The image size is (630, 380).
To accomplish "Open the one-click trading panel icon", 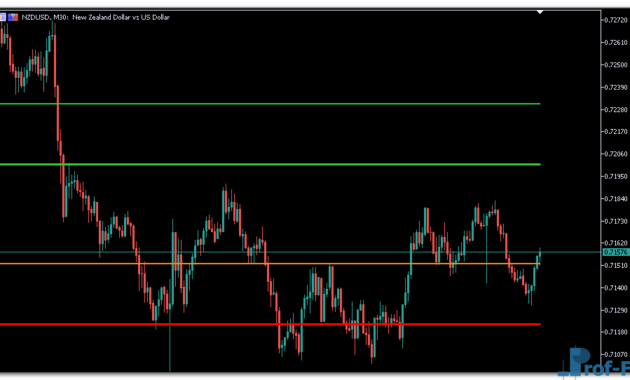I will [2, 17].
